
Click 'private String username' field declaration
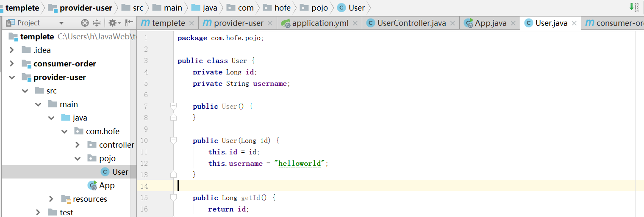[x=241, y=83]
